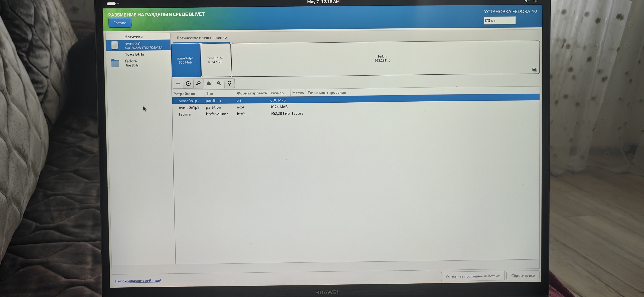Screen dimensions: 644x297
Task: Click the Размер column header
Action: [x=280, y=93]
